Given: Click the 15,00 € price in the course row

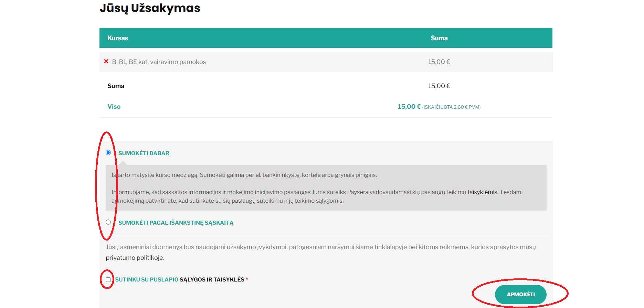Looking at the screenshot, I should (439, 62).
